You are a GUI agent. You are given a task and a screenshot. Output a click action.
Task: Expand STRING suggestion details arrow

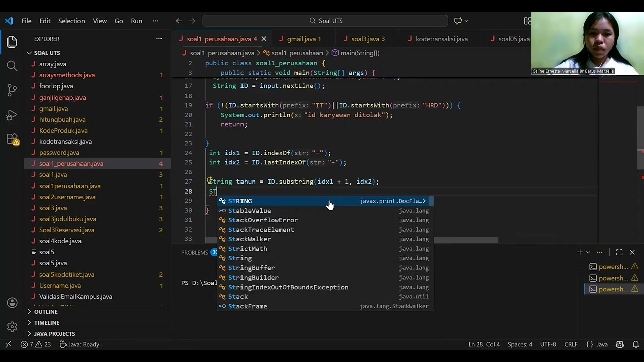pyautogui.click(x=424, y=201)
